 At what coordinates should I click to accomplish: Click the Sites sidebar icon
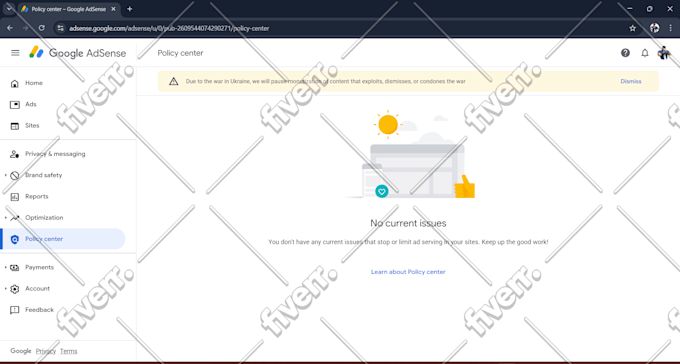click(15, 126)
